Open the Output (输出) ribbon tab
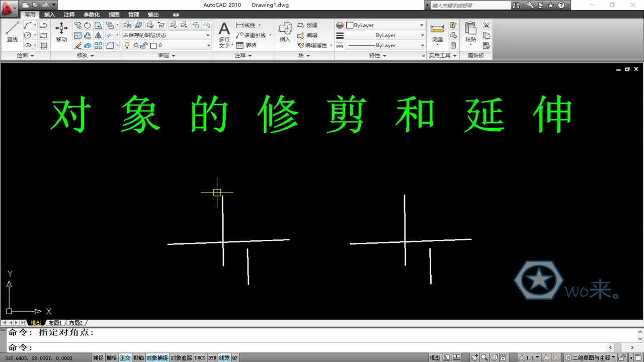The width and height of the screenshot is (644, 362). (153, 15)
